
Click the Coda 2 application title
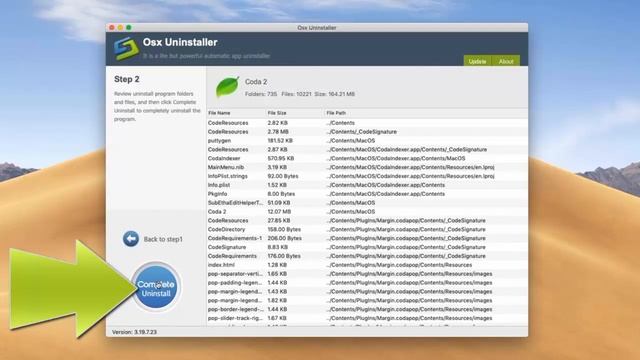pyautogui.click(x=256, y=82)
